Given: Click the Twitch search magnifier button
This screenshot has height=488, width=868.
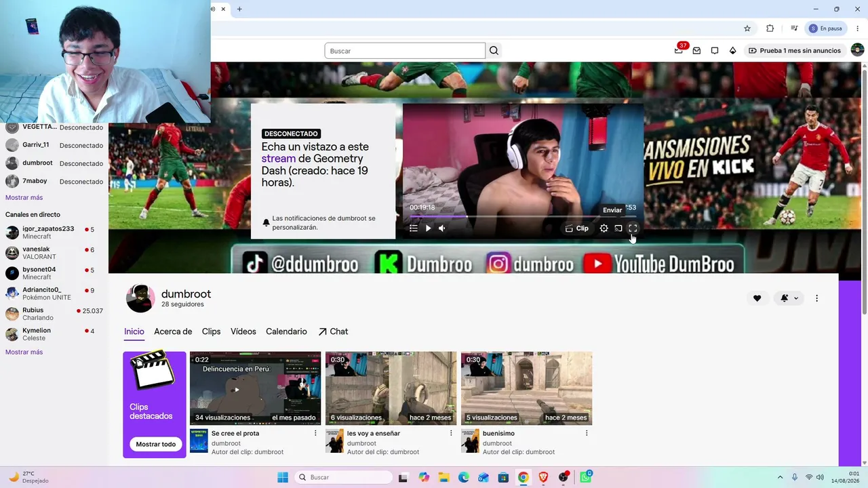Looking at the screenshot, I should (x=494, y=51).
